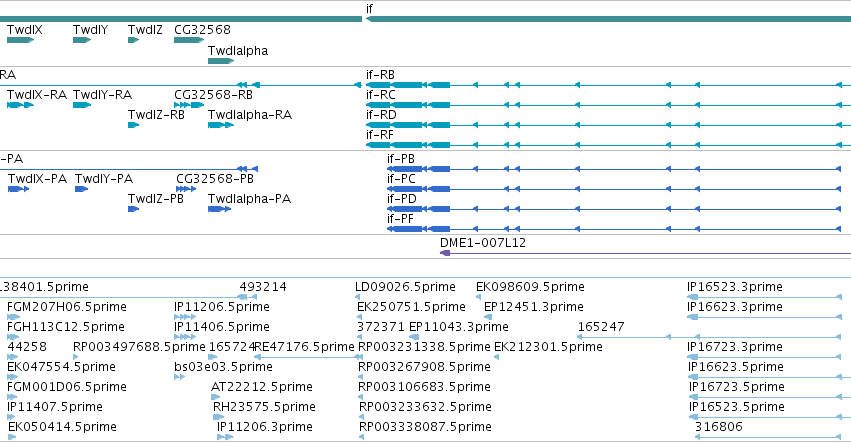Open the RH23575.5prime label
Image resolution: width=851 pixels, height=442 pixels.
coord(264,408)
